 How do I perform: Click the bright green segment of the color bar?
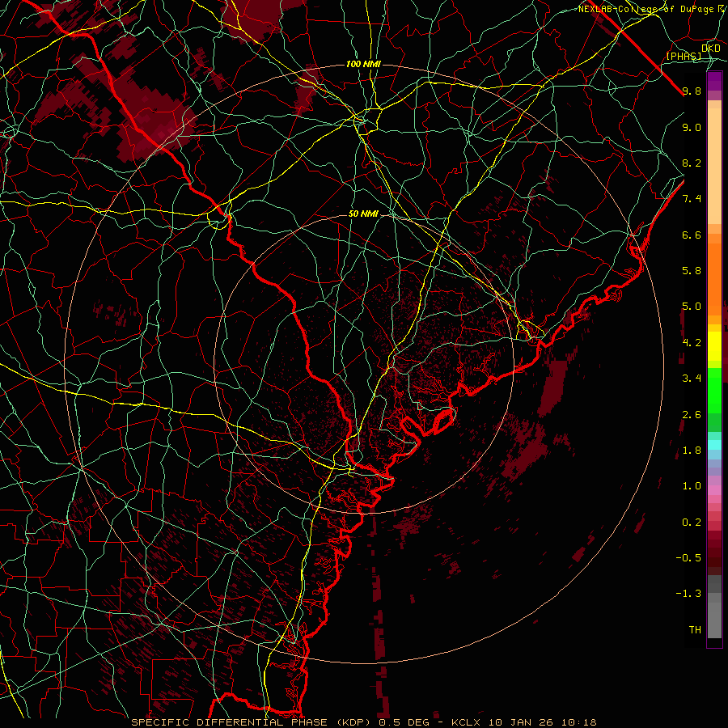[714, 390]
